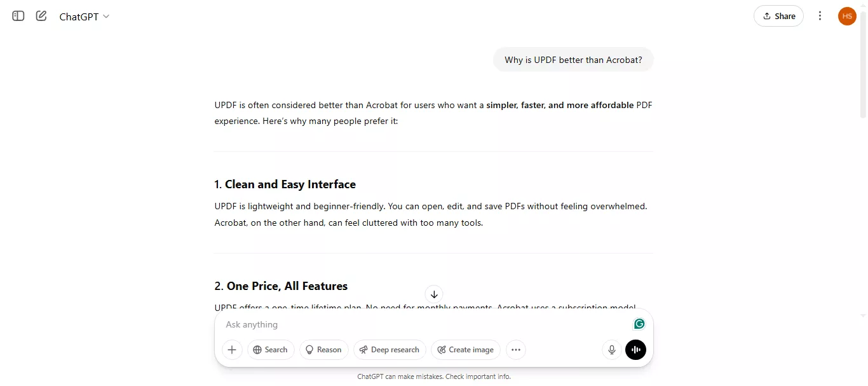Viewport: 868px width, 386px height.
Task: Click the microphone dictation button
Action: [612, 350]
